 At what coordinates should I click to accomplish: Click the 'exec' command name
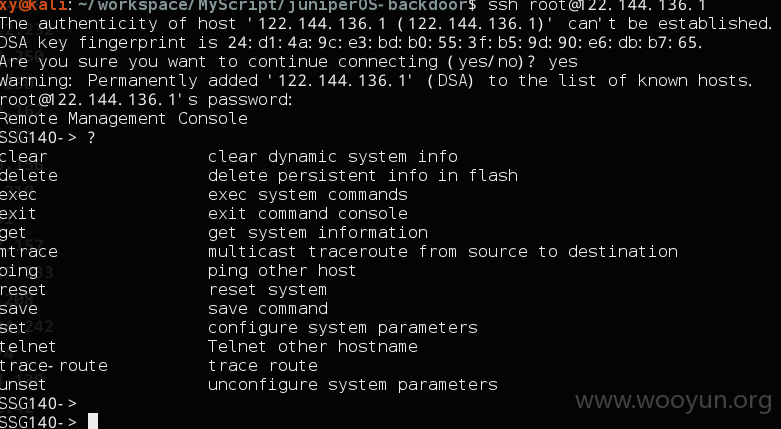point(18,195)
